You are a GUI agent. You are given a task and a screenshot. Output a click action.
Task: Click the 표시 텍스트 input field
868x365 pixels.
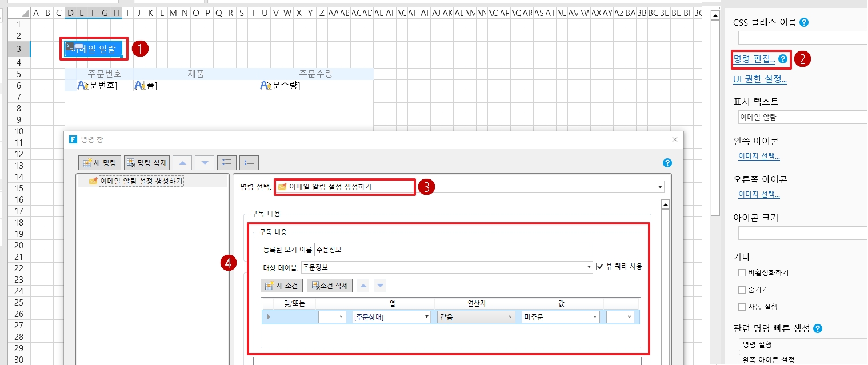[800, 117]
